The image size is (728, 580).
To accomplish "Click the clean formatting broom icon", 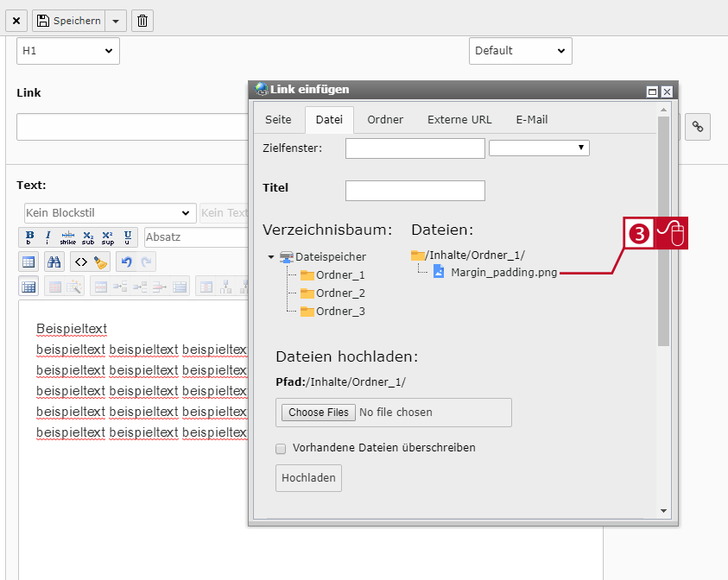I will (x=100, y=262).
